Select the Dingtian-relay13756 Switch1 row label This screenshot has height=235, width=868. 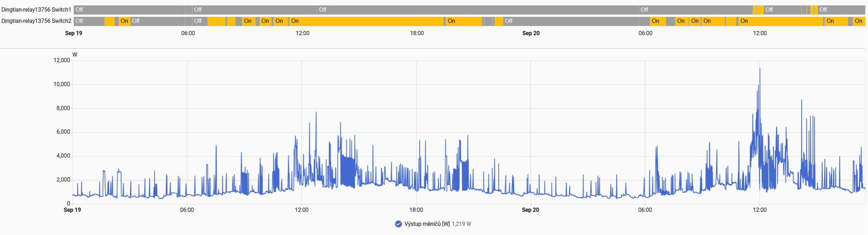click(x=36, y=10)
